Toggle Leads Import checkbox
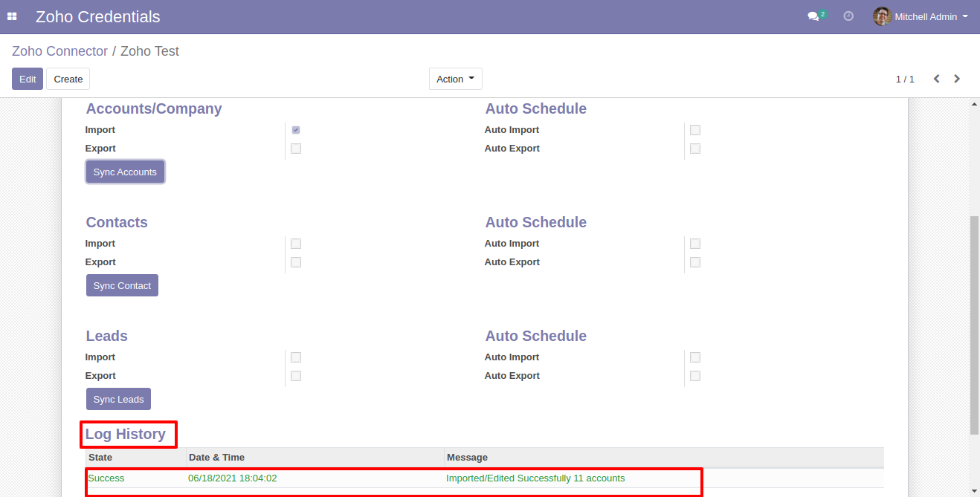Viewport: 980px width, 497px height. coord(296,357)
